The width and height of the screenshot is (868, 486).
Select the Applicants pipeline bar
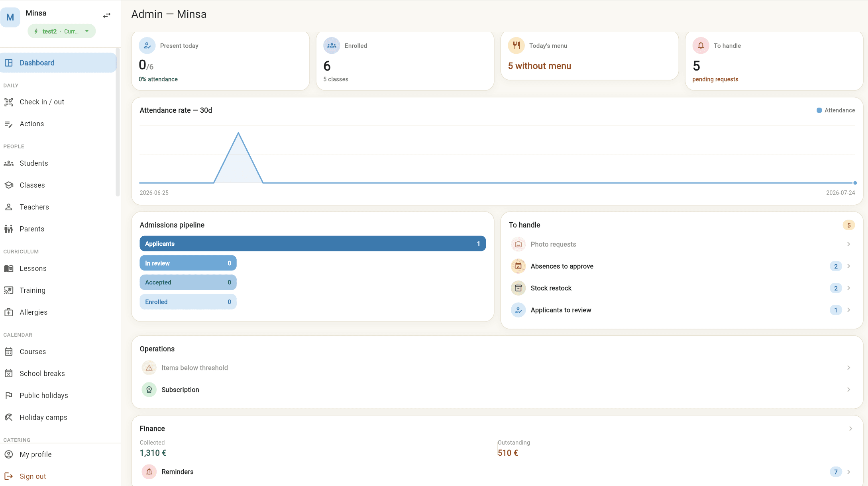[x=312, y=243]
